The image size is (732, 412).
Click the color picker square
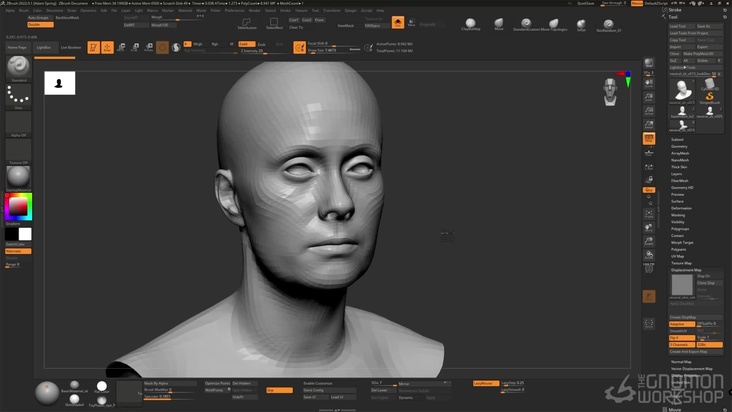(18, 207)
